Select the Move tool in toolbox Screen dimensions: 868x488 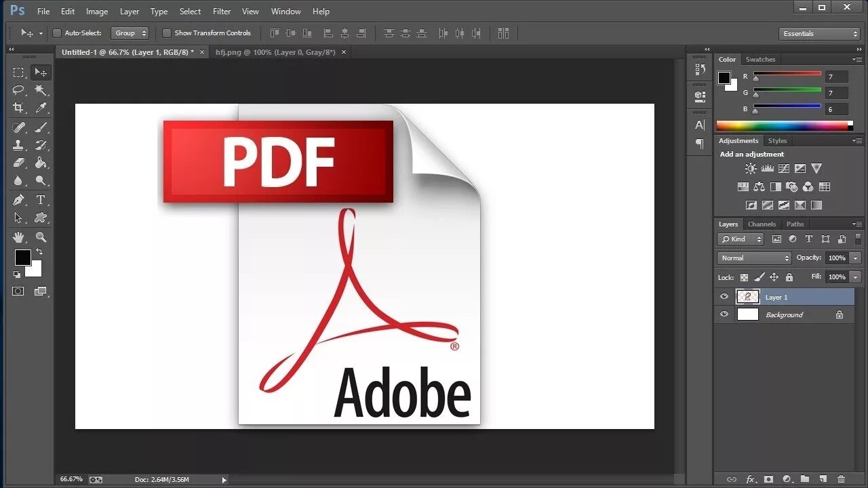point(41,72)
